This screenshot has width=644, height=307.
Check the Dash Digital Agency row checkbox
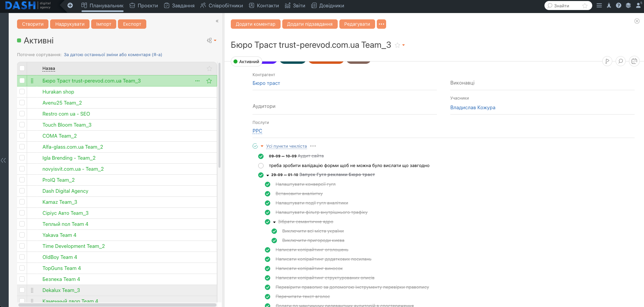tap(22, 191)
